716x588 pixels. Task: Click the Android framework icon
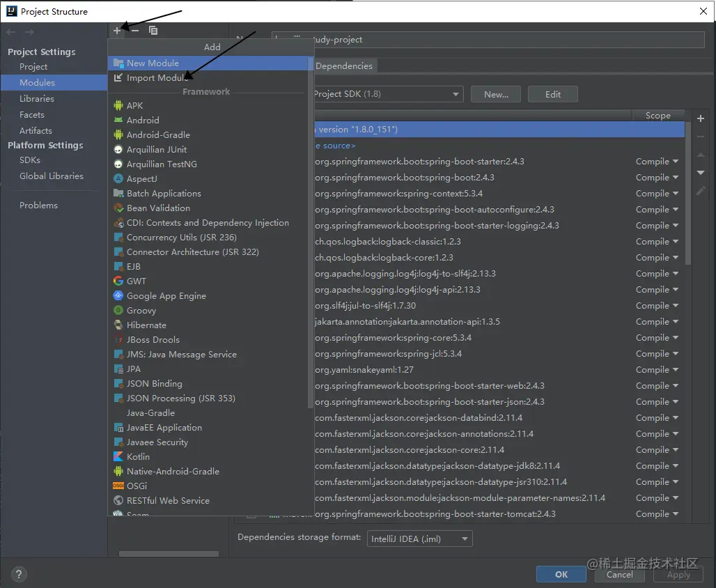tap(118, 120)
